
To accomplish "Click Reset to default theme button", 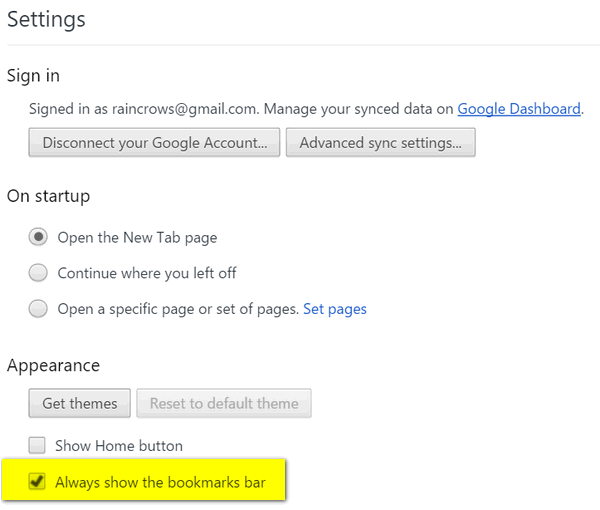I will click(x=224, y=403).
